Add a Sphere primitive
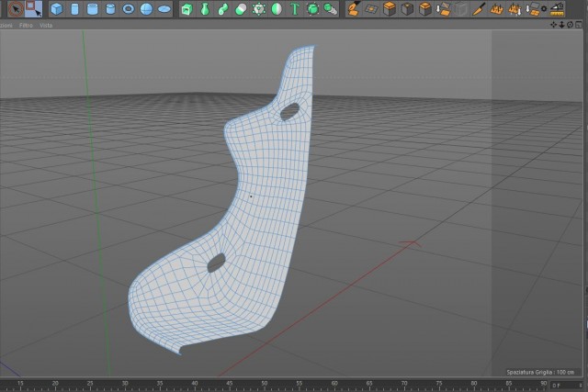This screenshot has height=392, width=588. [146, 9]
